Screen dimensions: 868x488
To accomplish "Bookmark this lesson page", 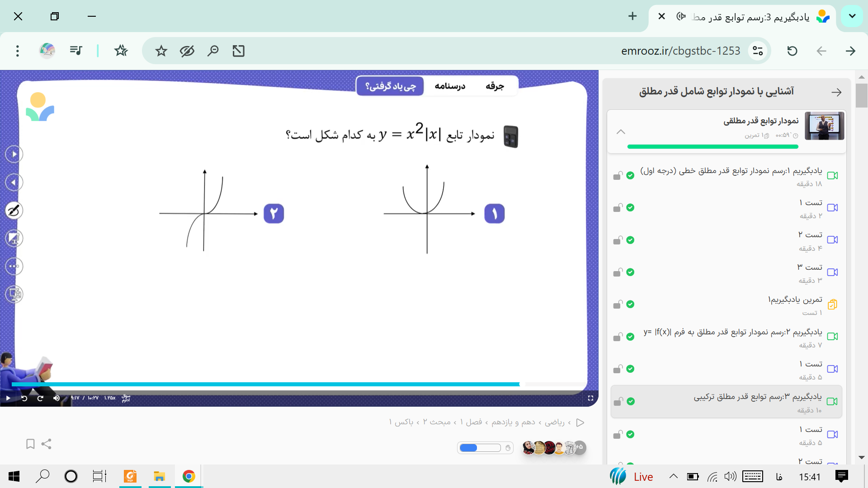I will [x=30, y=444].
